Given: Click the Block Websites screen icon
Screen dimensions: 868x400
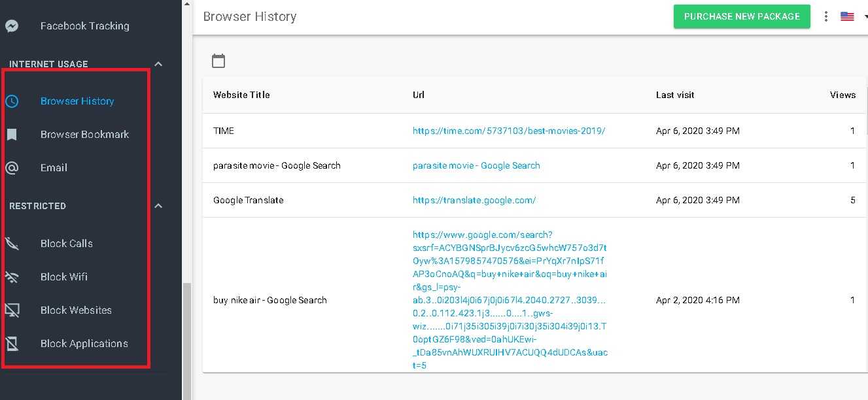Looking at the screenshot, I should [12, 310].
